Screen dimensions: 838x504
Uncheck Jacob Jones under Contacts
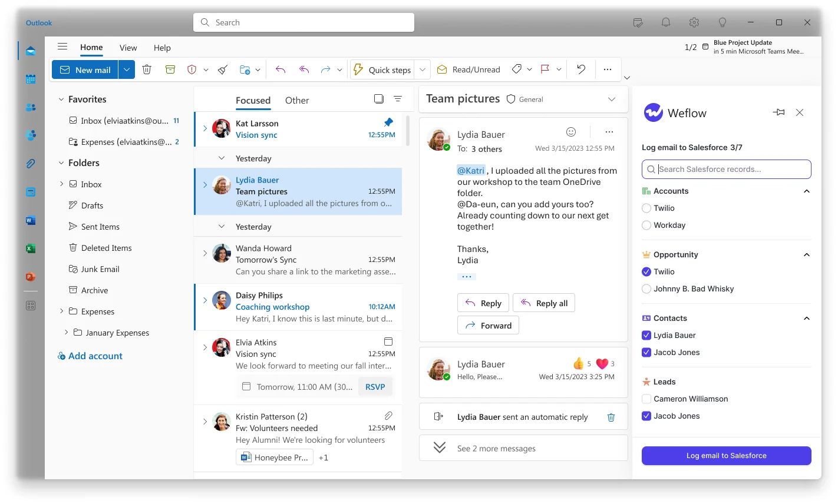646,352
